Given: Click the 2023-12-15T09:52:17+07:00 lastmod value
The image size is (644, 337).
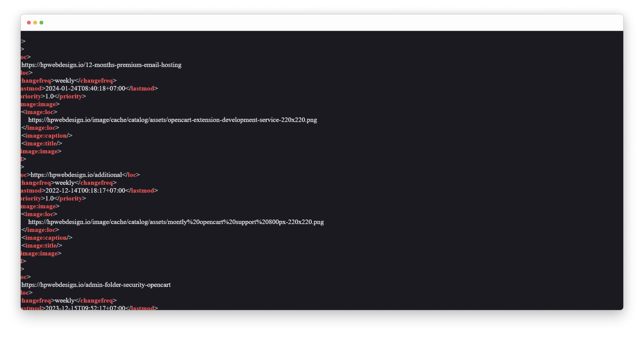Looking at the screenshot, I should 85,308.
